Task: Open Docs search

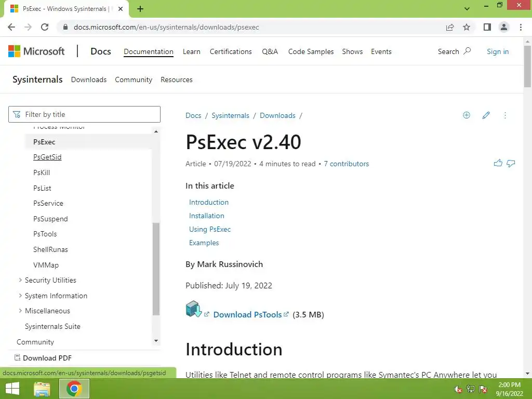Action: point(454,51)
